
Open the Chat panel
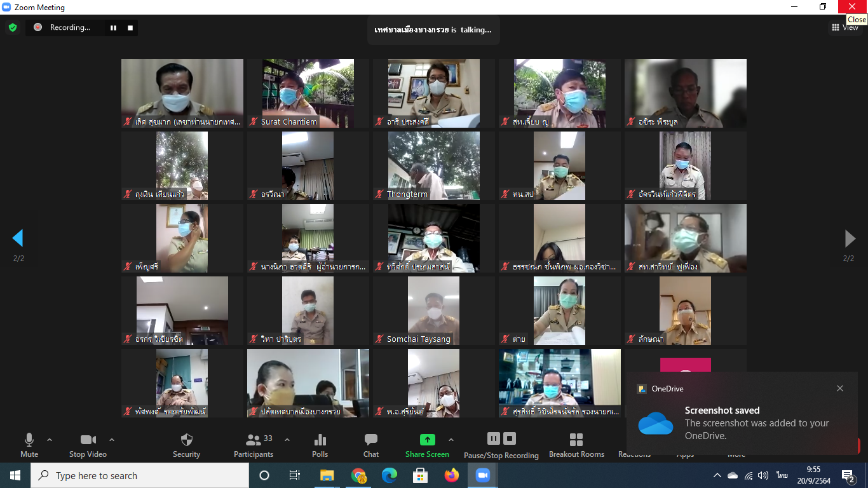click(371, 445)
